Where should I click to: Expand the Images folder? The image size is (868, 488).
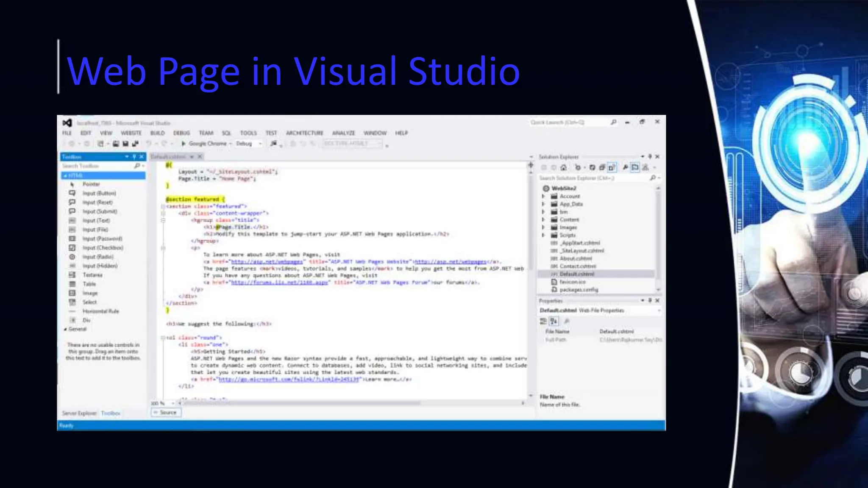coord(543,227)
